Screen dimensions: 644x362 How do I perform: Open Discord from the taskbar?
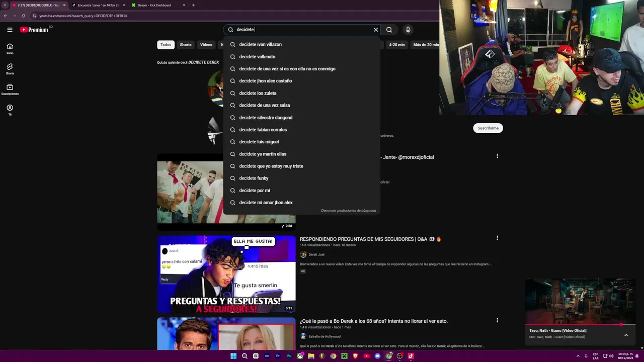(377, 356)
